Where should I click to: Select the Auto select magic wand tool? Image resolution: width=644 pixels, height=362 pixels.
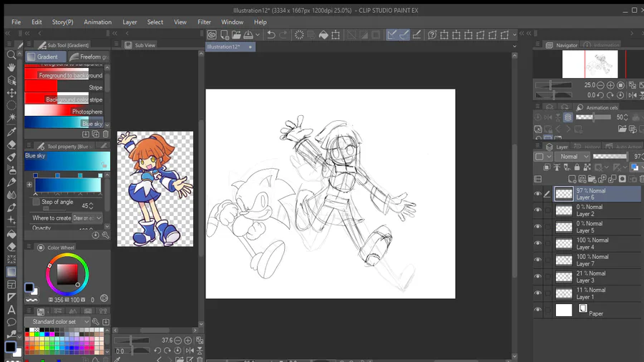11,118
